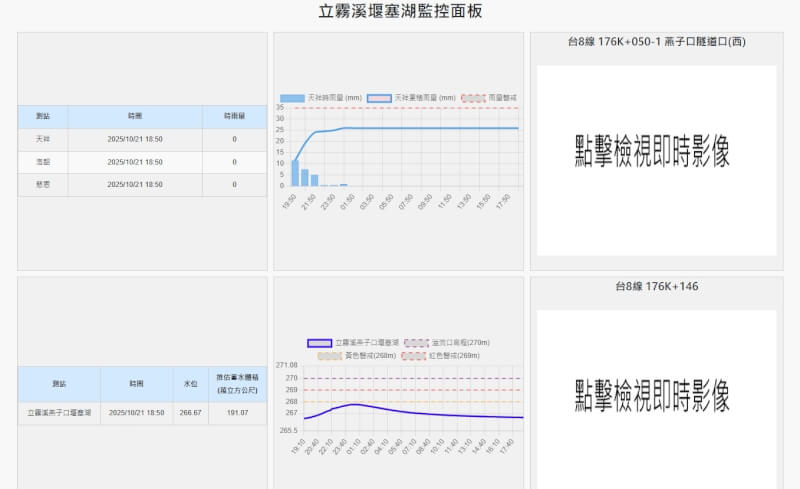Click the 推估蓄水體積 column header
This screenshot has width=800, height=489.
pos(237,383)
